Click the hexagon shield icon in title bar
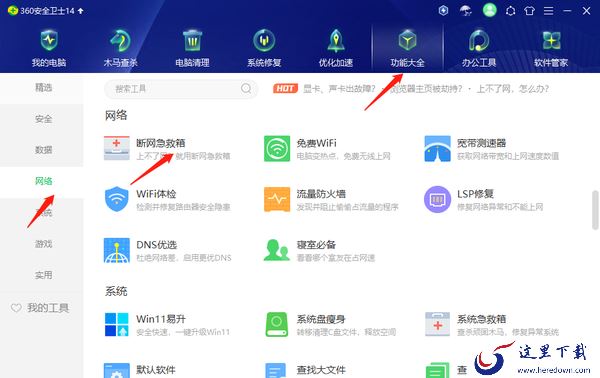 pos(443,10)
